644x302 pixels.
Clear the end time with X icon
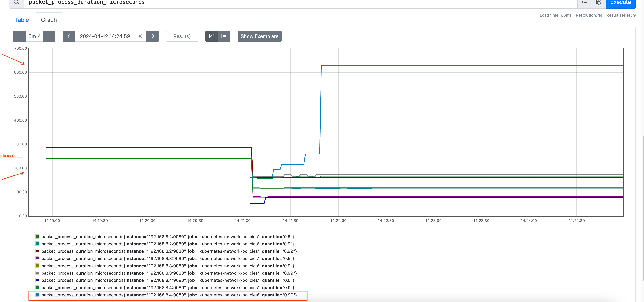click(x=140, y=36)
